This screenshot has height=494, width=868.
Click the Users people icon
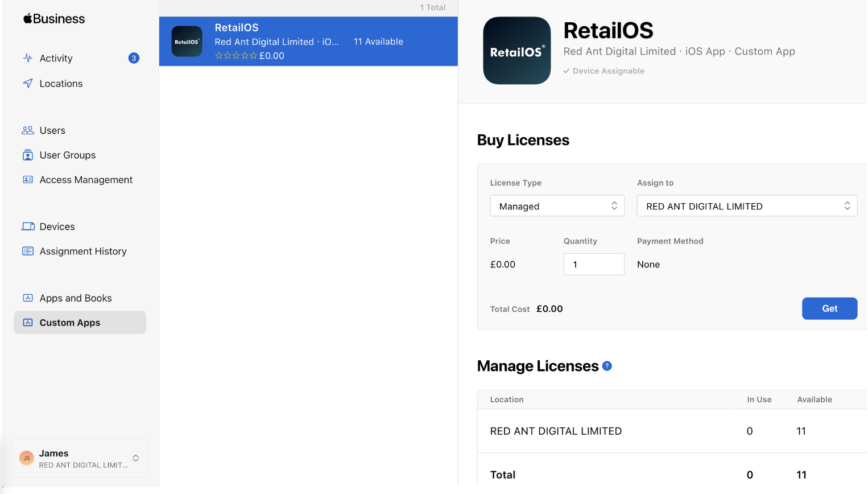pyautogui.click(x=28, y=130)
